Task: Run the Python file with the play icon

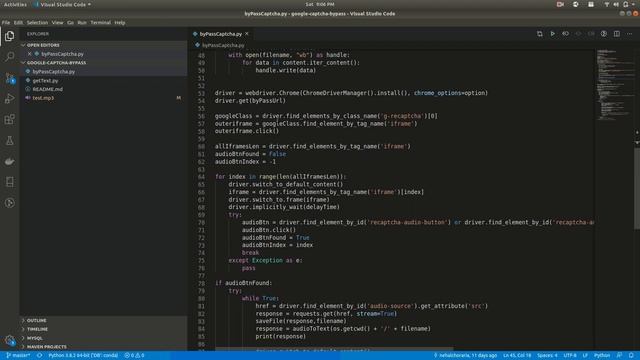Action: coord(552,34)
